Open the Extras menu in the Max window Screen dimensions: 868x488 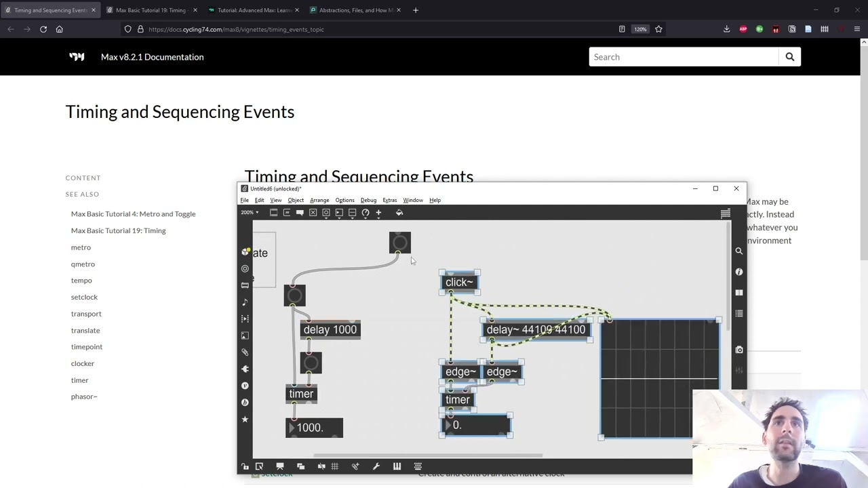[389, 200]
